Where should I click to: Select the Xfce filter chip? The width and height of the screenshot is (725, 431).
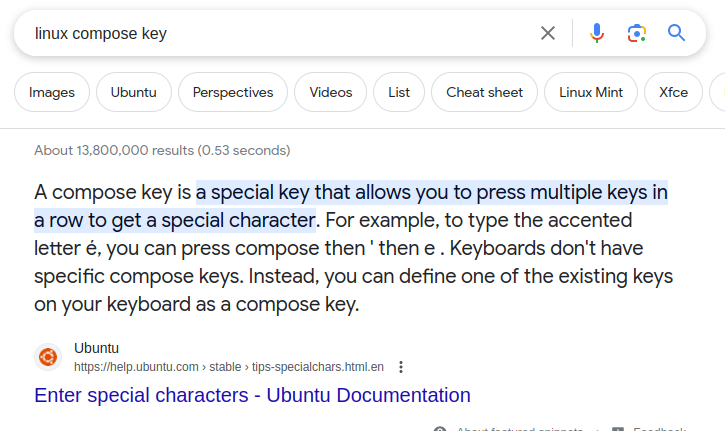(x=673, y=92)
